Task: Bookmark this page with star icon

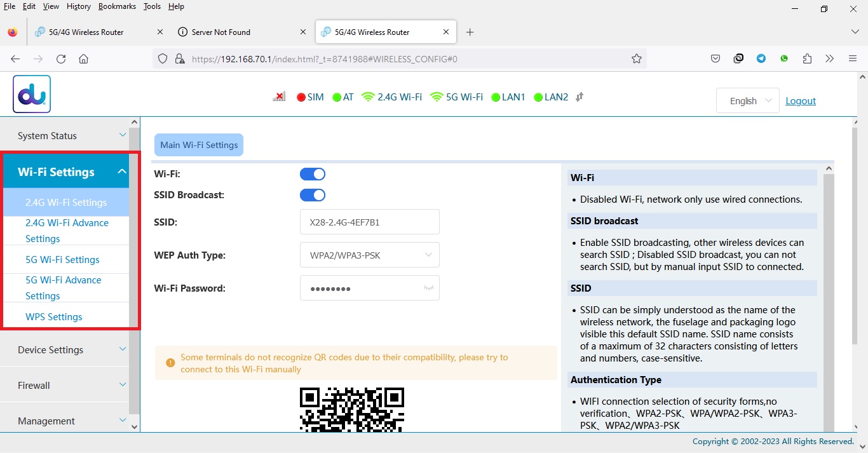Action: click(x=636, y=59)
